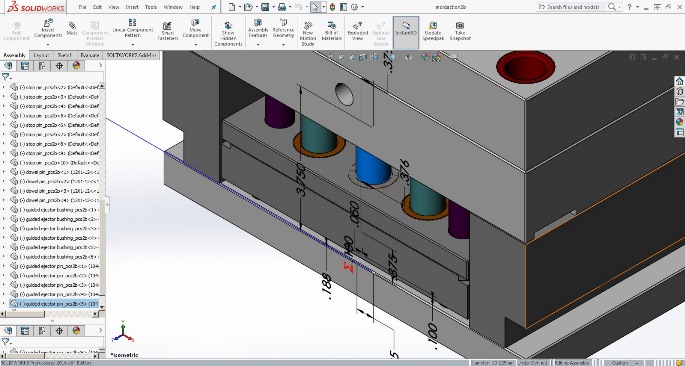The width and height of the screenshot is (685, 366).
Task: Select the Mate tool
Action: (72, 29)
